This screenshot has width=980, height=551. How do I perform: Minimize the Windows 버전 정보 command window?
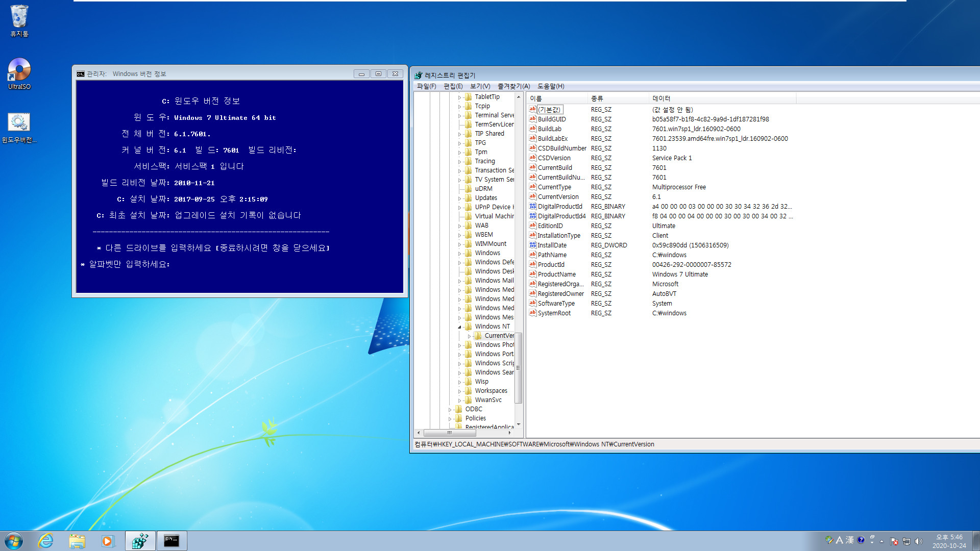(x=361, y=74)
